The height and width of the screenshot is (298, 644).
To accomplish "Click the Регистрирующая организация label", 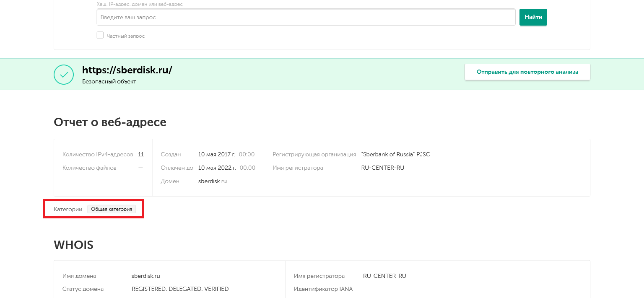I will (314, 155).
